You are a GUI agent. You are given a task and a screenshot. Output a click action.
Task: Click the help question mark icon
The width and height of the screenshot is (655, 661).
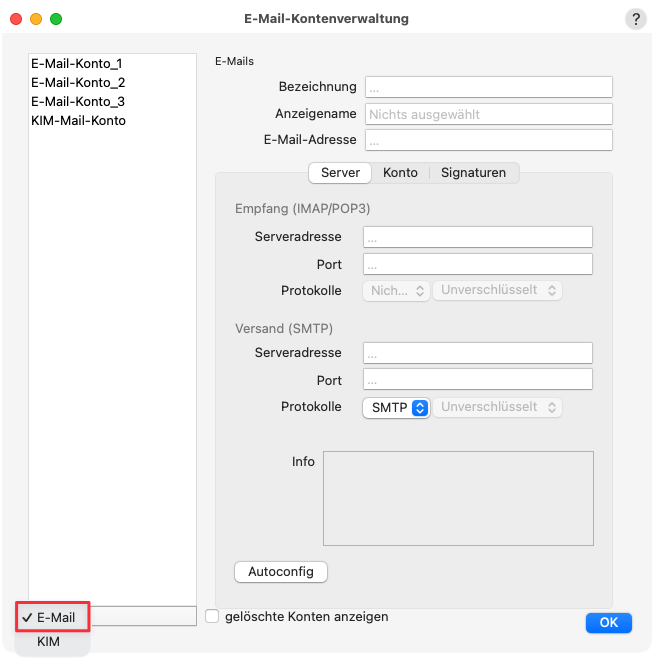point(636,19)
